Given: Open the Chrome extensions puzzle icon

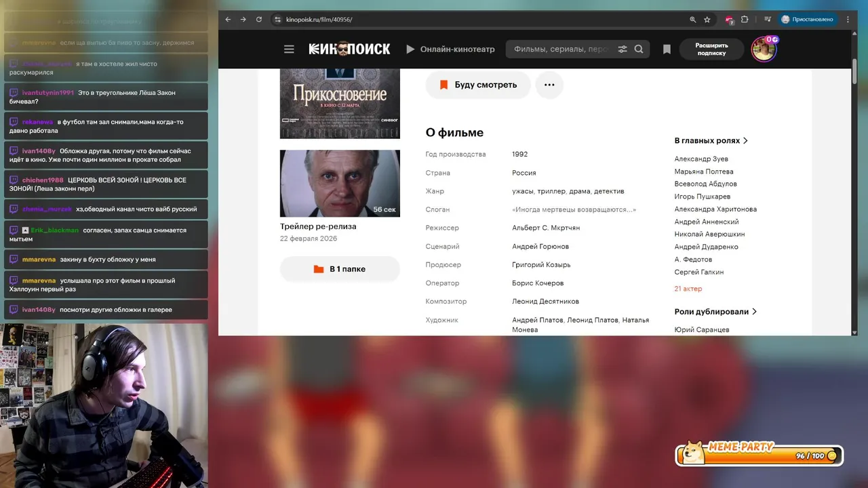Looking at the screenshot, I should 745,20.
